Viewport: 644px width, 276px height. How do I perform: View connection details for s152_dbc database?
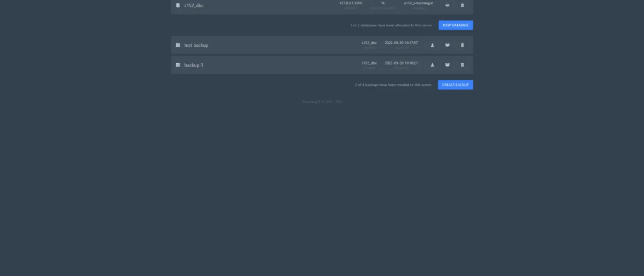point(447,5)
